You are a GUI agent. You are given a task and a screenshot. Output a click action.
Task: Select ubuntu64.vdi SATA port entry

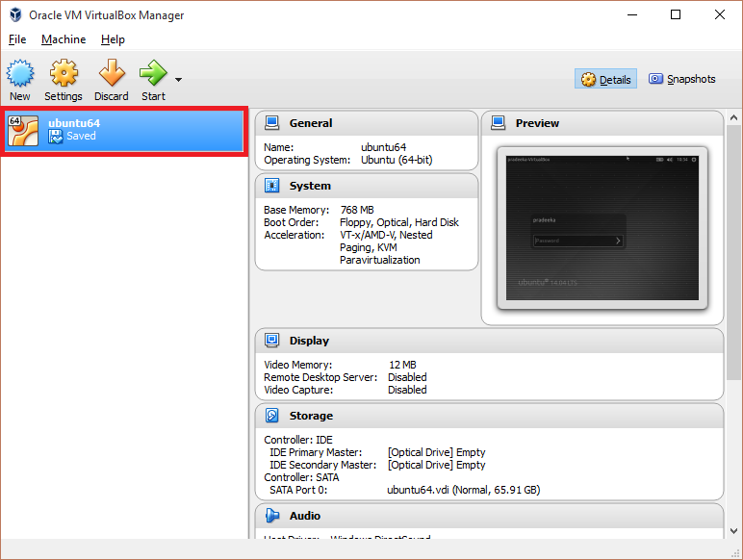[464, 490]
